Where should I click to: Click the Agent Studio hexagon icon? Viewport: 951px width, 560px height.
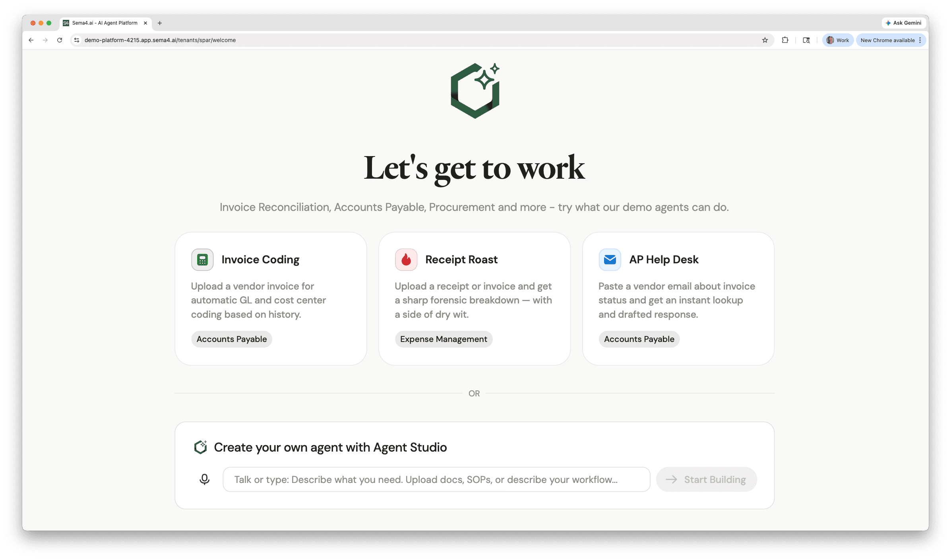(x=201, y=447)
